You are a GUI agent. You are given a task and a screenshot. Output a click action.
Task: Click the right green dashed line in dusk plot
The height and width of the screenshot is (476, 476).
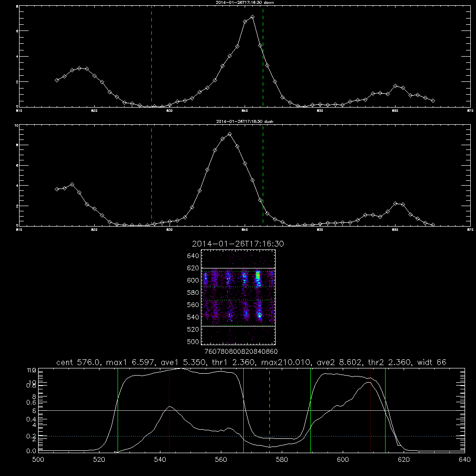[x=263, y=176]
